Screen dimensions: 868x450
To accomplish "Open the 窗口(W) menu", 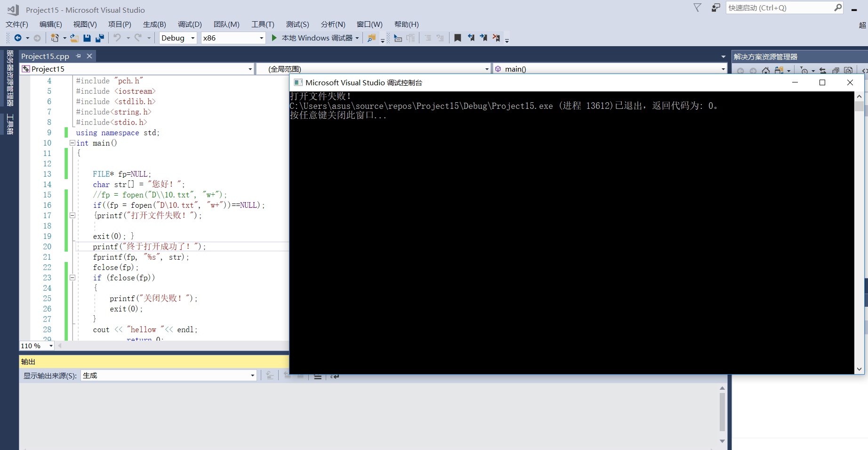I will point(370,24).
